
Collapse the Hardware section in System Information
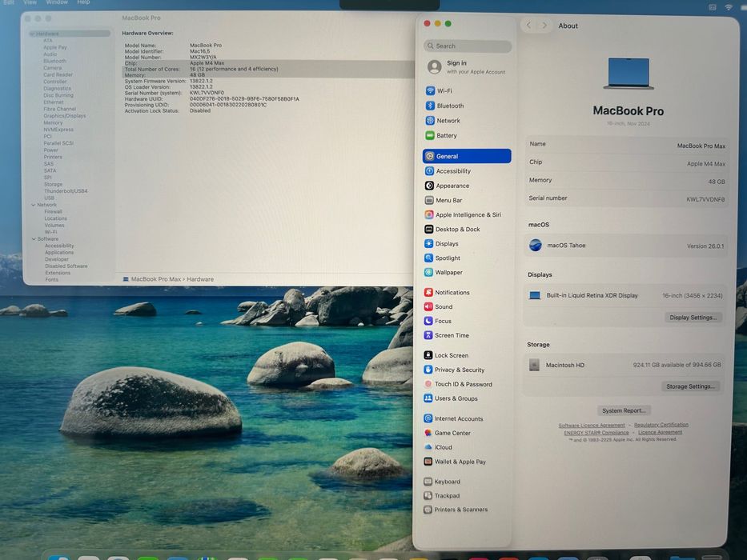[x=32, y=34]
